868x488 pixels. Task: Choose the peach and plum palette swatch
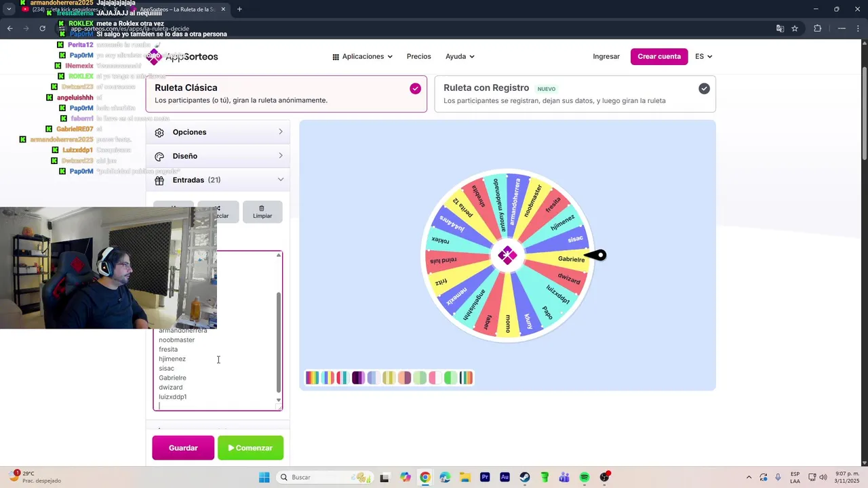pos(404,378)
